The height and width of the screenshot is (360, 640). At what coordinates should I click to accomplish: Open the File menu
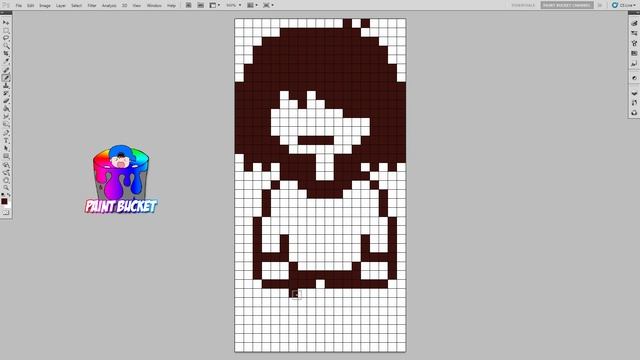pos(19,6)
